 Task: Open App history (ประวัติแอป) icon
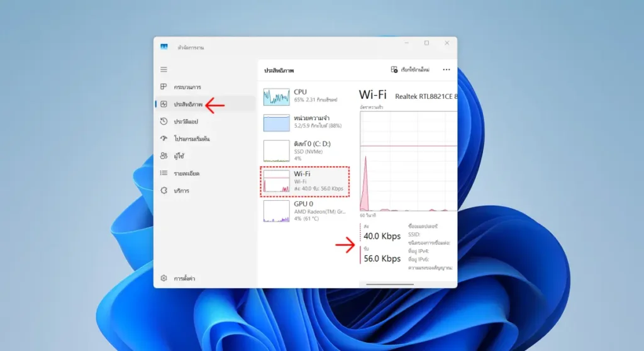coord(164,121)
